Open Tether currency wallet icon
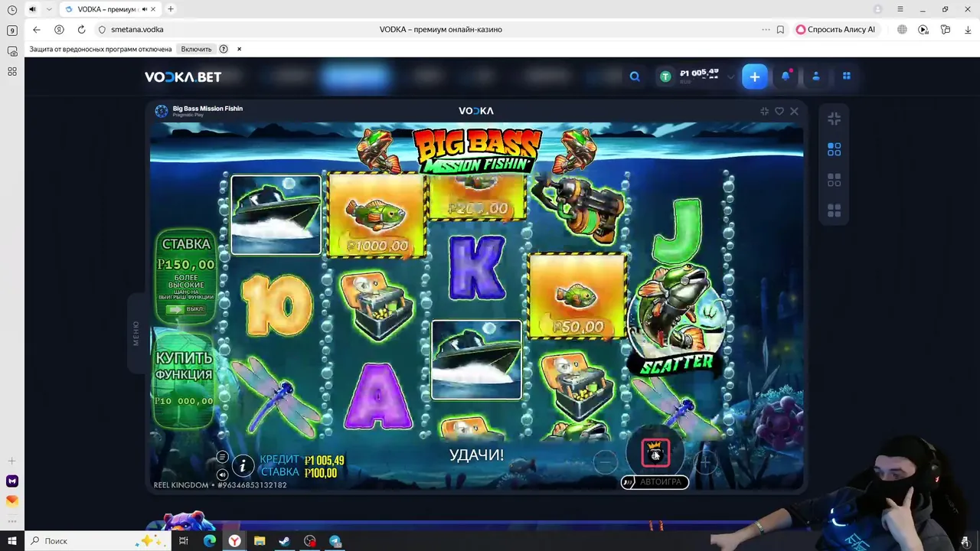 tap(665, 77)
